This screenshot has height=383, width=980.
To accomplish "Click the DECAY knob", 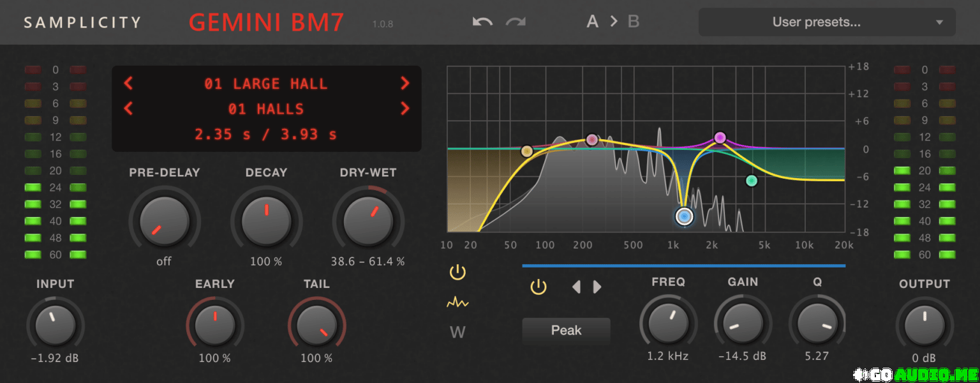I will tap(266, 220).
